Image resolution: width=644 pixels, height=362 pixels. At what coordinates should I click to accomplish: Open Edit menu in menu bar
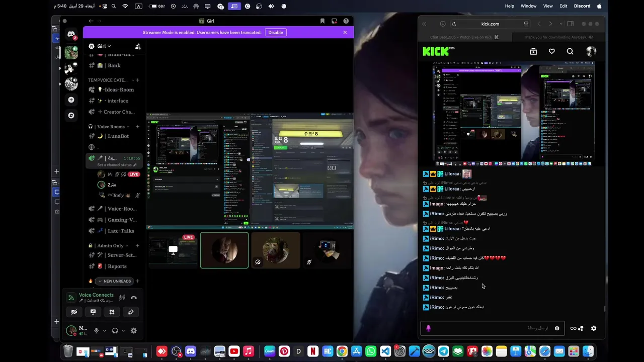[x=563, y=6]
